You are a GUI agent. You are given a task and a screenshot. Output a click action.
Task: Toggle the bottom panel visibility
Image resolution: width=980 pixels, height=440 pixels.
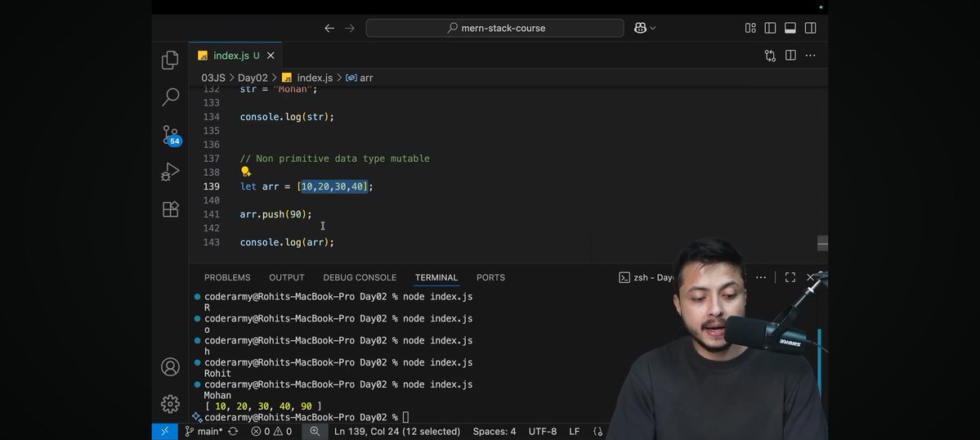pos(790,28)
